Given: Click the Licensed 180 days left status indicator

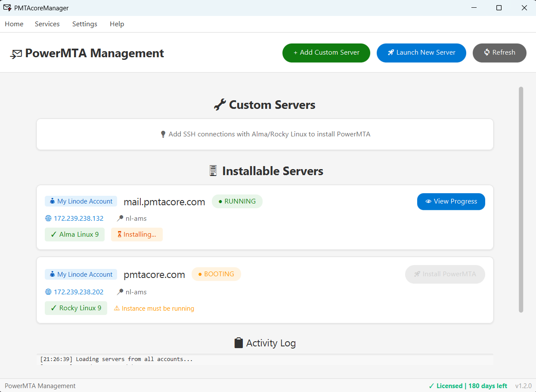Looking at the screenshot, I should pos(468,386).
